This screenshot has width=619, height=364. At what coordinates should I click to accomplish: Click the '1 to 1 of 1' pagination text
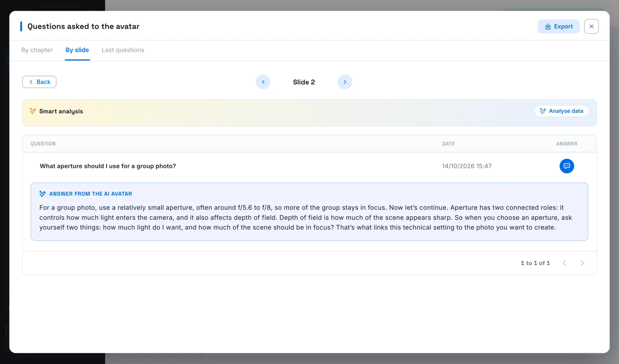pos(535,263)
